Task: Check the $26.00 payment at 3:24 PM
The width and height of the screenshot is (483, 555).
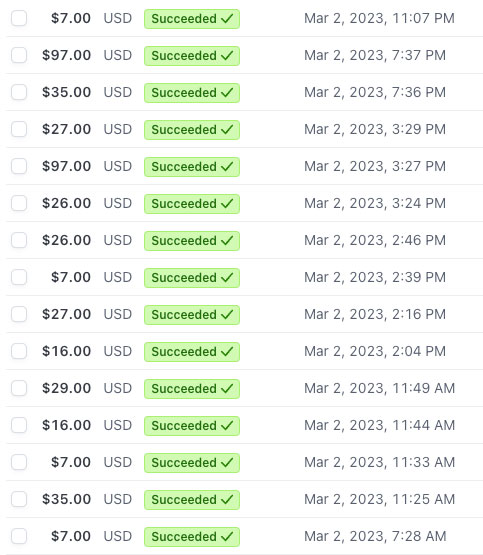Action: (19, 203)
